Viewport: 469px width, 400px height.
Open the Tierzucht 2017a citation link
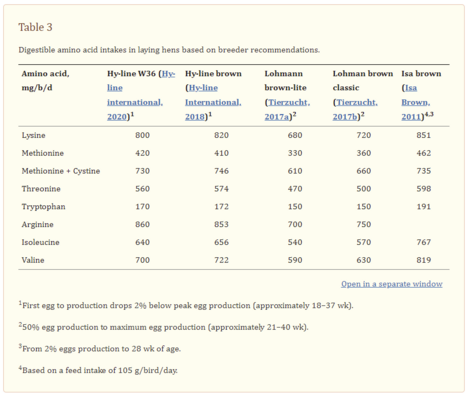click(x=287, y=109)
